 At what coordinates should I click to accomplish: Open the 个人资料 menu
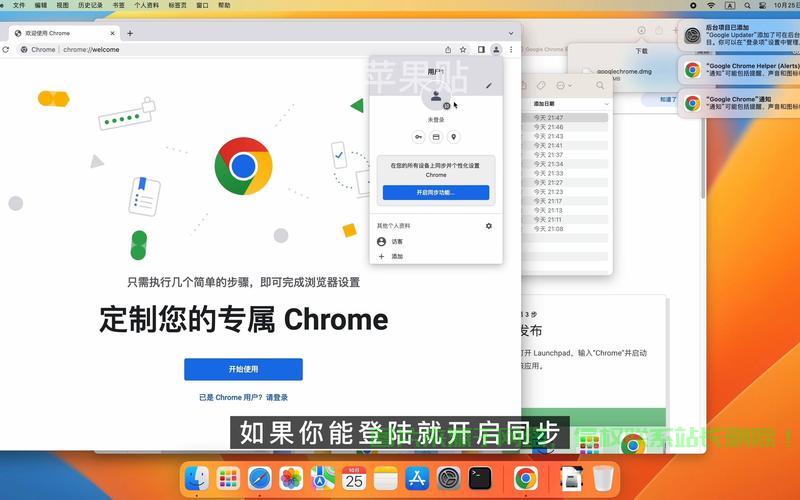click(x=146, y=5)
